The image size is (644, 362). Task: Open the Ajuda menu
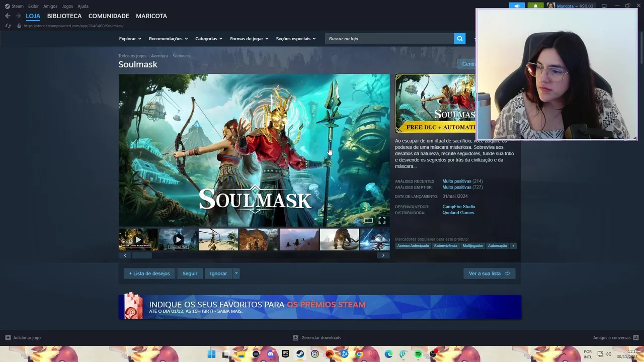click(x=83, y=6)
